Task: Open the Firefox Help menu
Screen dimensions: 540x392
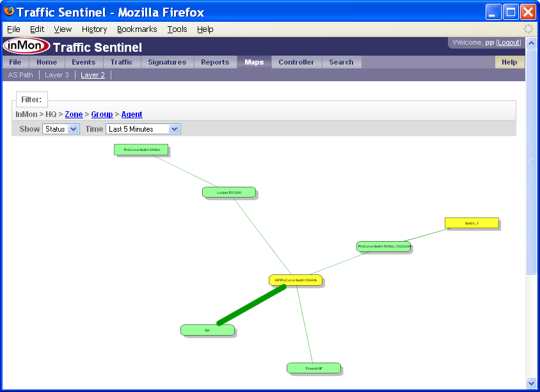Action: (205, 29)
